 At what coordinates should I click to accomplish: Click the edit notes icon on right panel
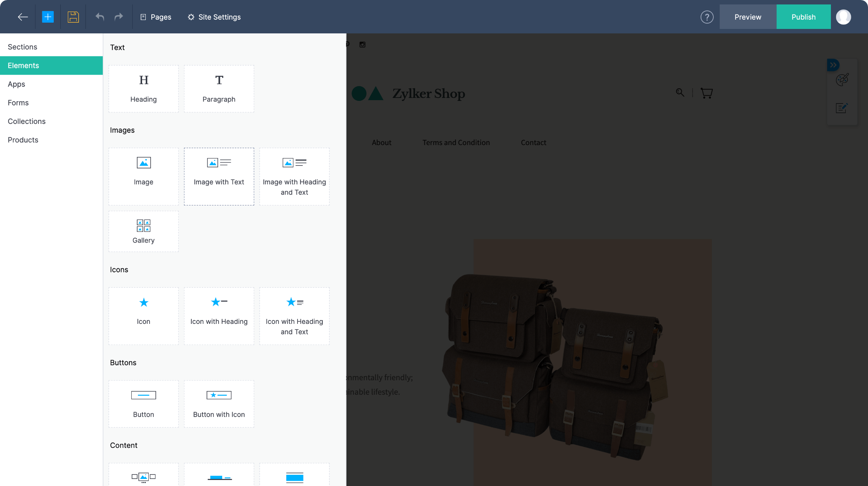[841, 108]
